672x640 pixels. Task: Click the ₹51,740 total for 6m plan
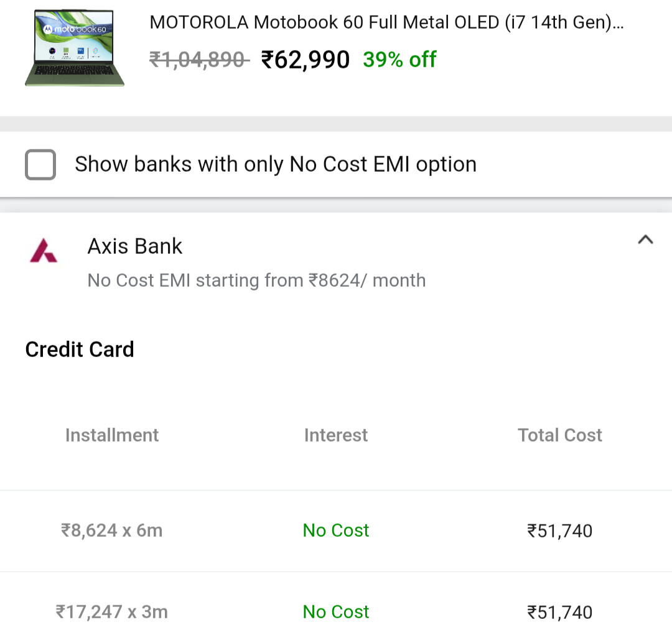pos(560,531)
